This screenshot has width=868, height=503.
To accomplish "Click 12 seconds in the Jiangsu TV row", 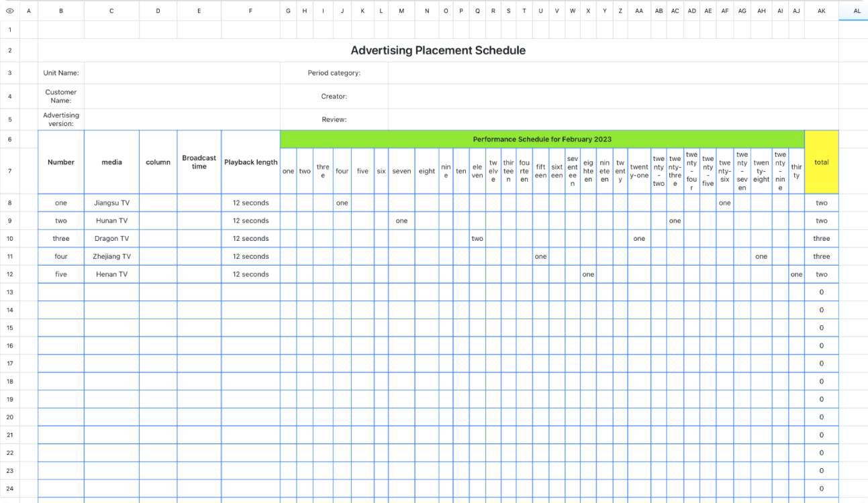I will pos(250,203).
